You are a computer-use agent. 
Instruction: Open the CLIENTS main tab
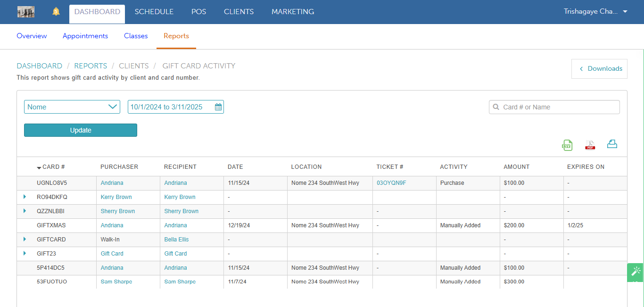click(239, 12)
